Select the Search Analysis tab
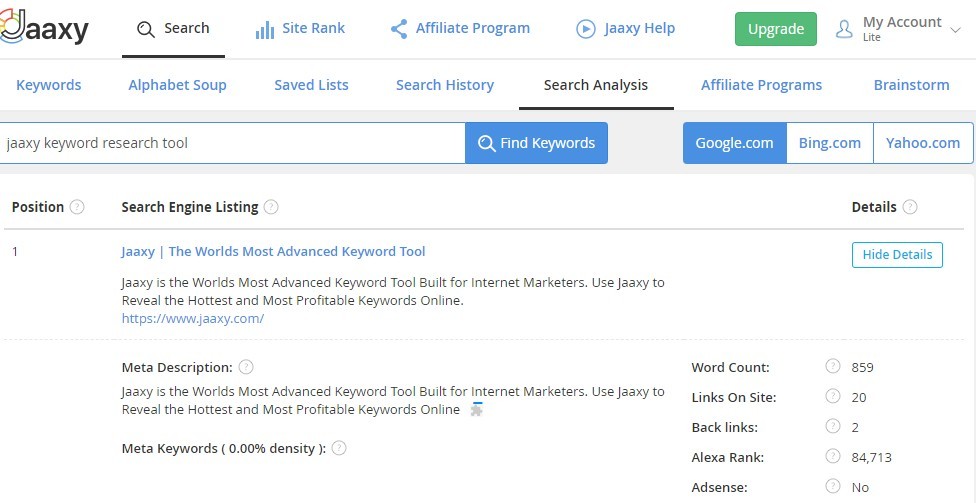Screen dimensions: 976x503 [596, 85]
